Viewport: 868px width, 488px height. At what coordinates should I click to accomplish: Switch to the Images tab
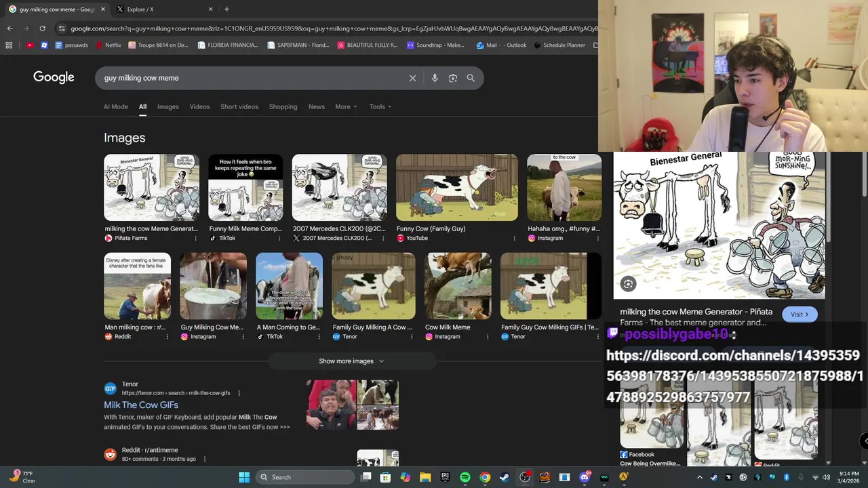[x=167, y=106]
